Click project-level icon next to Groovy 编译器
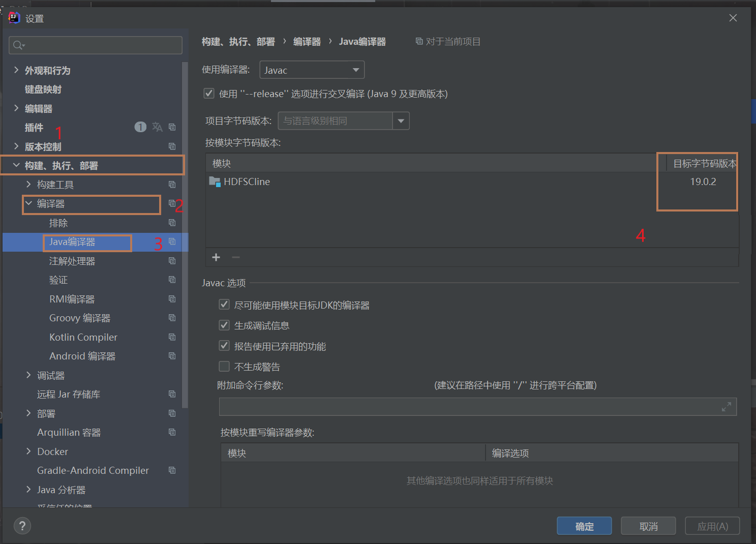Image resolution: width=756 pixels, height=544 pixels. (172, 318)
